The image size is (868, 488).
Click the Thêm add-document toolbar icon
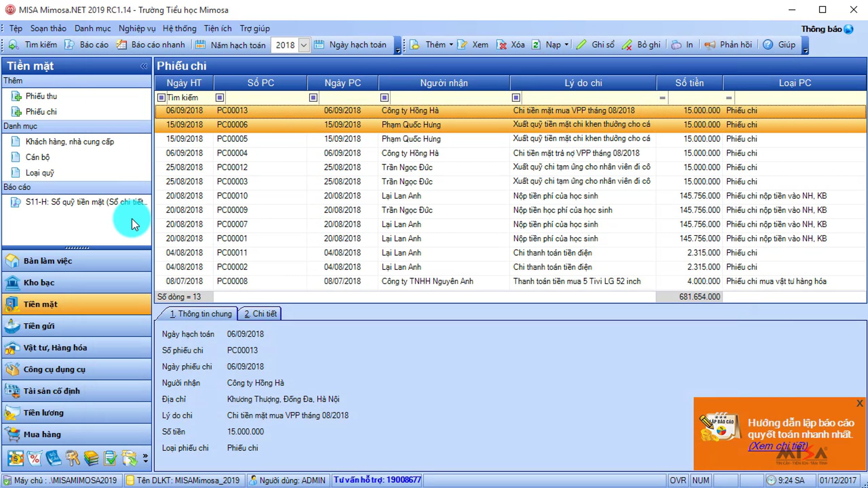tap(415, 45)
